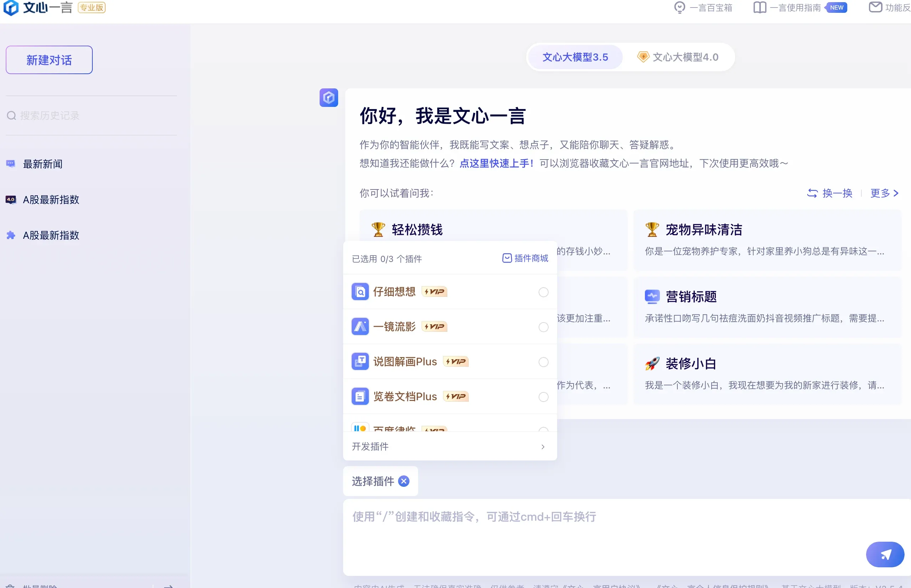Select the 文心大模型3.5 model tab
911x588 pixels.
click(x=575, y=57)
